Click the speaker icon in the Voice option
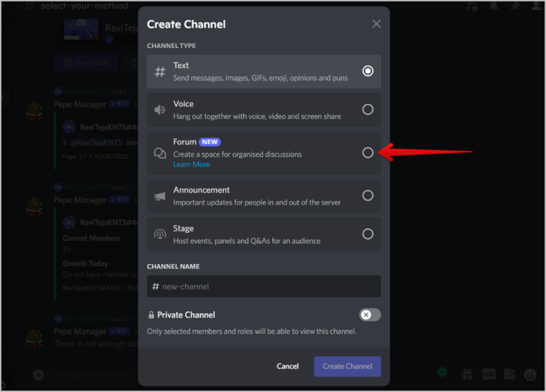Screen dimensions: 546x392 coord(160,110)
